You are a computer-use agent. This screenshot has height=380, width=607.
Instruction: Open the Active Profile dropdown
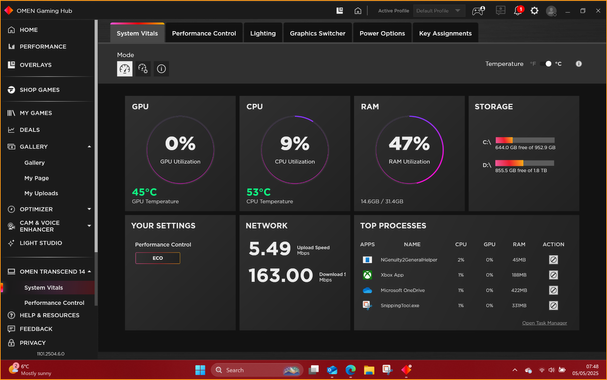pyautogui.click(x=439, y=11)
